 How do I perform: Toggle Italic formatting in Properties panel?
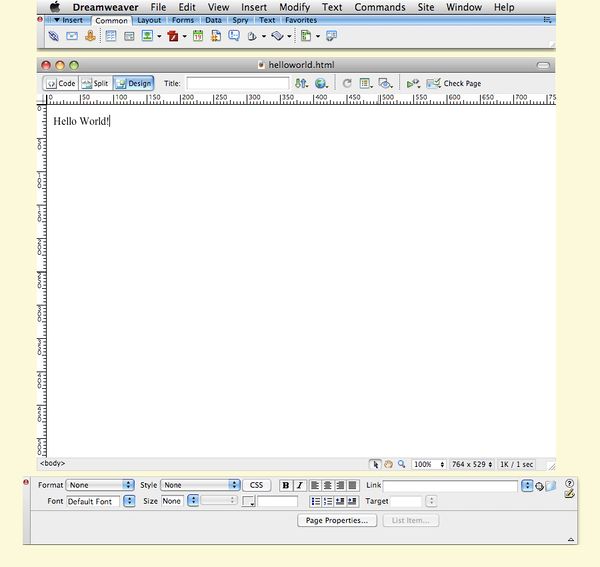(x=299, y=485)
